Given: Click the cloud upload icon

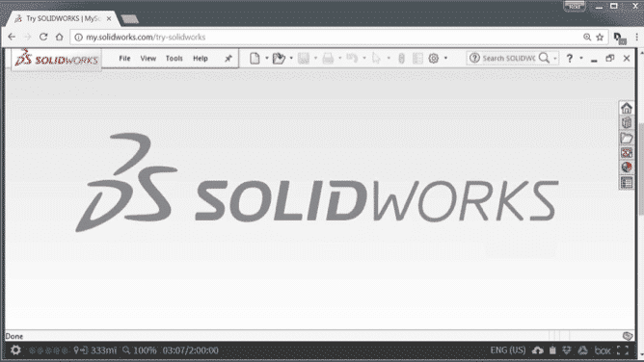Looking at the screenshot, I should pyautogui.click(x=538, y=350).
